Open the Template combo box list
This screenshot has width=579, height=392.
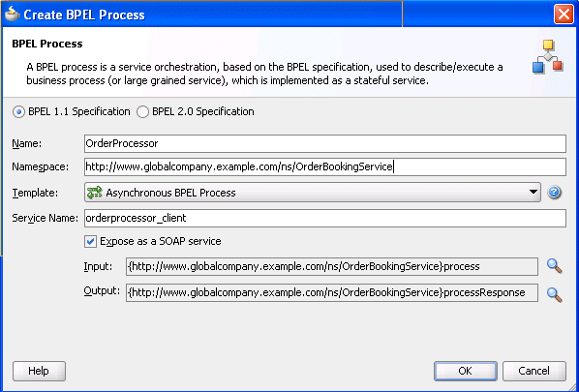[313, 193]
